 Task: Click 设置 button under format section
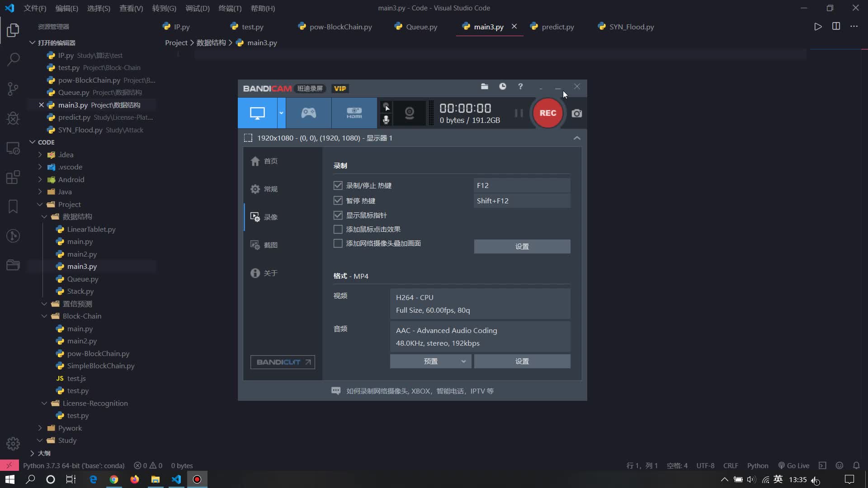(x=522, y=361)
